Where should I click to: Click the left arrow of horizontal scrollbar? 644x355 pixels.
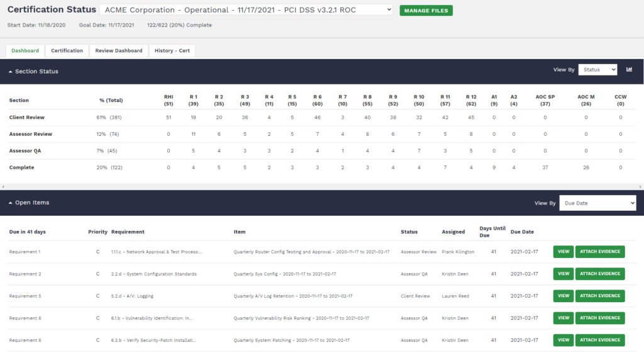pyautogui.click(x=3, y=187)
